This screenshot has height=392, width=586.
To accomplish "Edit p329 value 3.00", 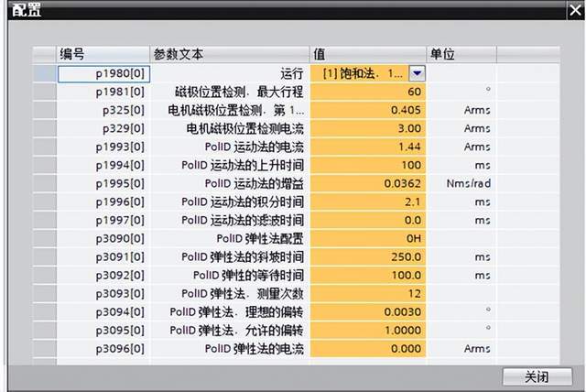I will pos(368,128).
